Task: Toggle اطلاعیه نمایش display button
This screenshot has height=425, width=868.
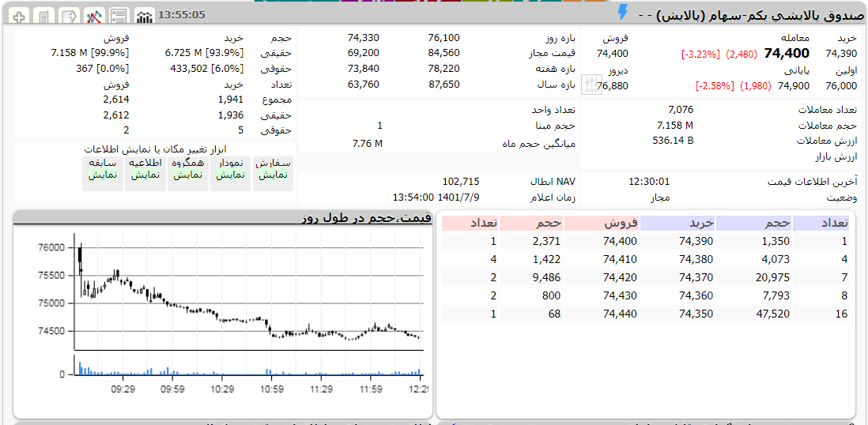Action: click(145, 174)
